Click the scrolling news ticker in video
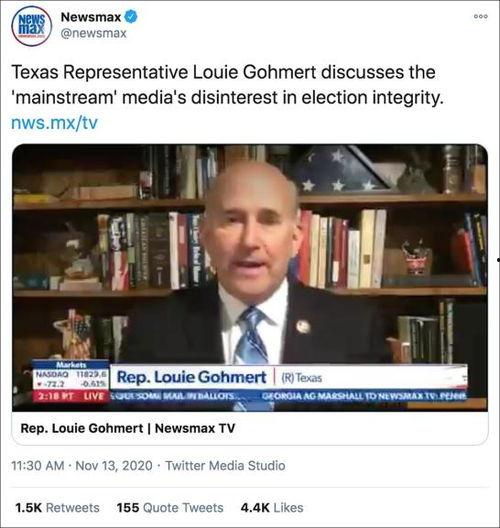The width and height of the screenshot is (500, 528). (288, 396)
